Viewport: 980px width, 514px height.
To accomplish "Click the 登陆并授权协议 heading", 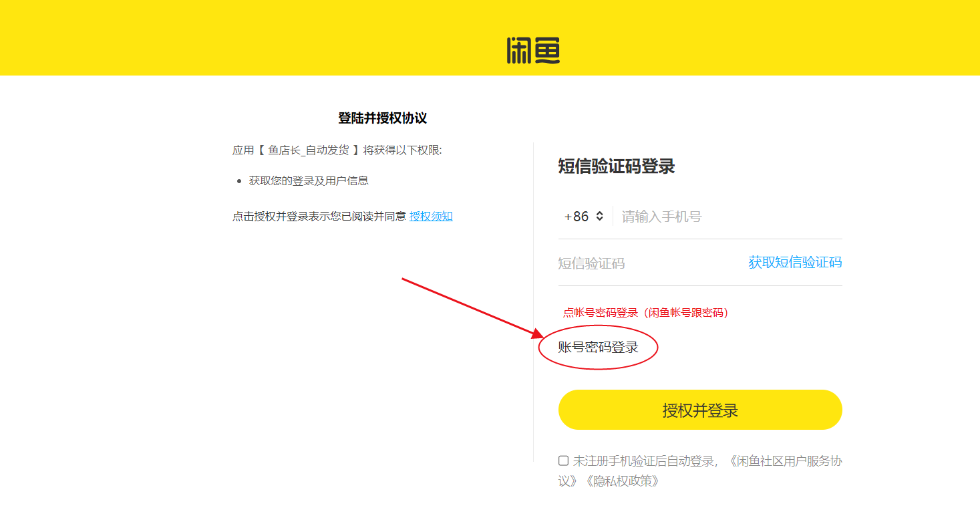I will [x=382, y=118].
